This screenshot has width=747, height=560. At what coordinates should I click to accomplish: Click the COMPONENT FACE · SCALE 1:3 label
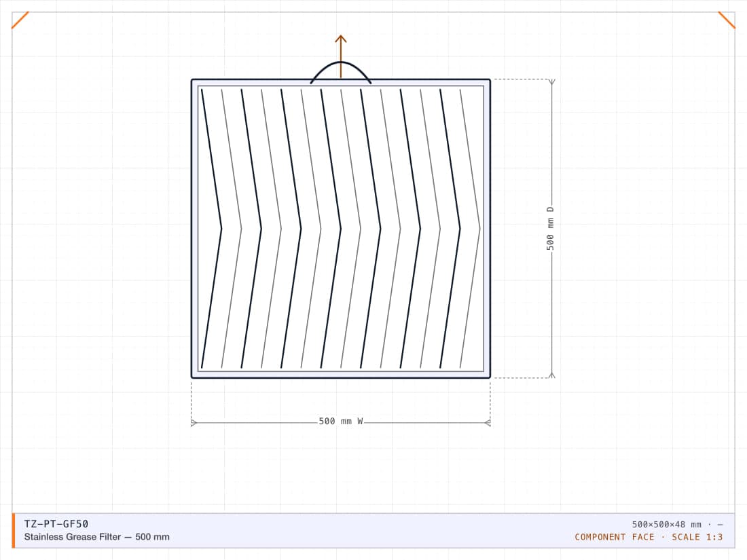click(x=649, y=537)
